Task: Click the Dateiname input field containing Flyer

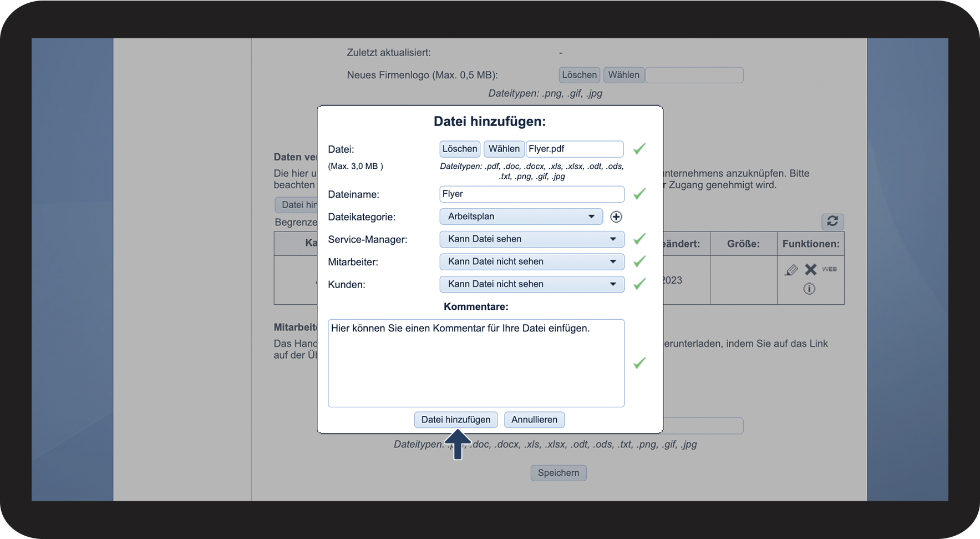Action: click(531, 194)
